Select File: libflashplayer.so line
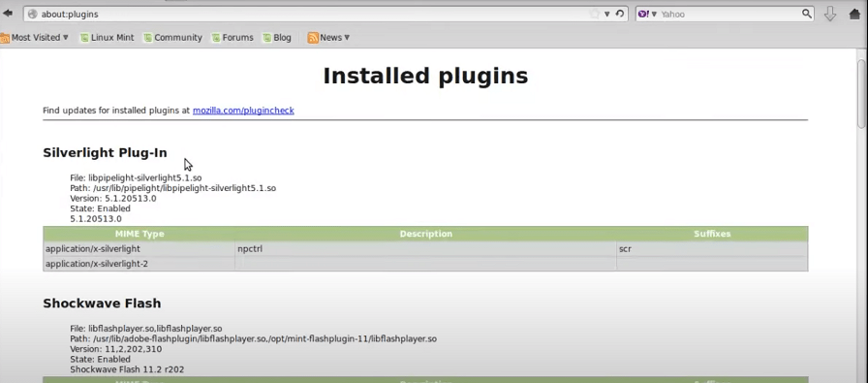 coord(146,329)
